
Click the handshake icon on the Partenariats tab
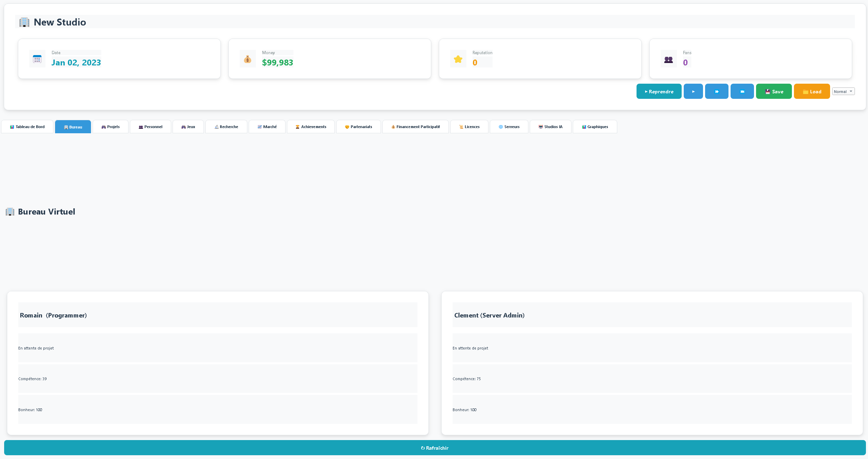point(347,126)
